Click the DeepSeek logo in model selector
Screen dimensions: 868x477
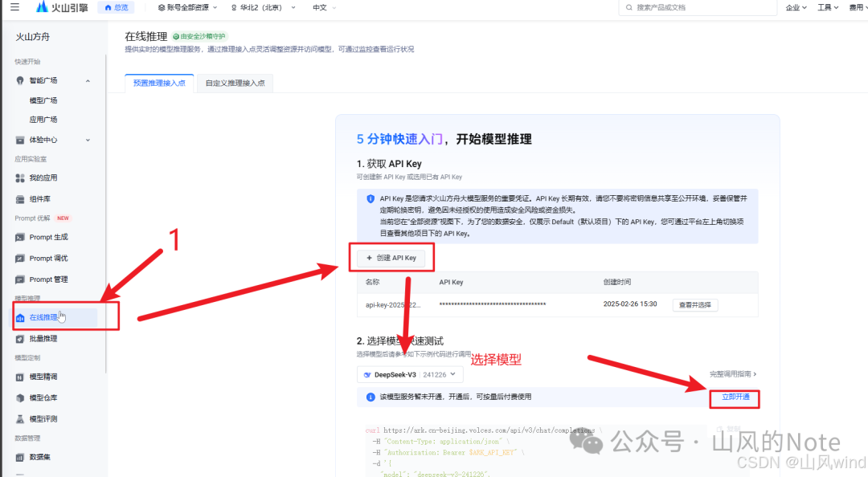367,375
